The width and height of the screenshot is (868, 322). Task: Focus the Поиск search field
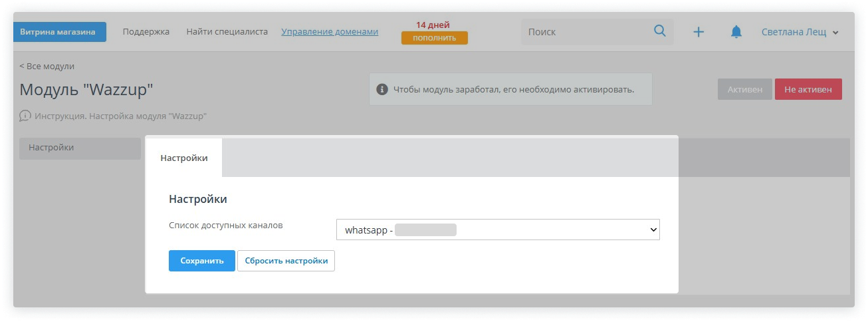[585, 32]
